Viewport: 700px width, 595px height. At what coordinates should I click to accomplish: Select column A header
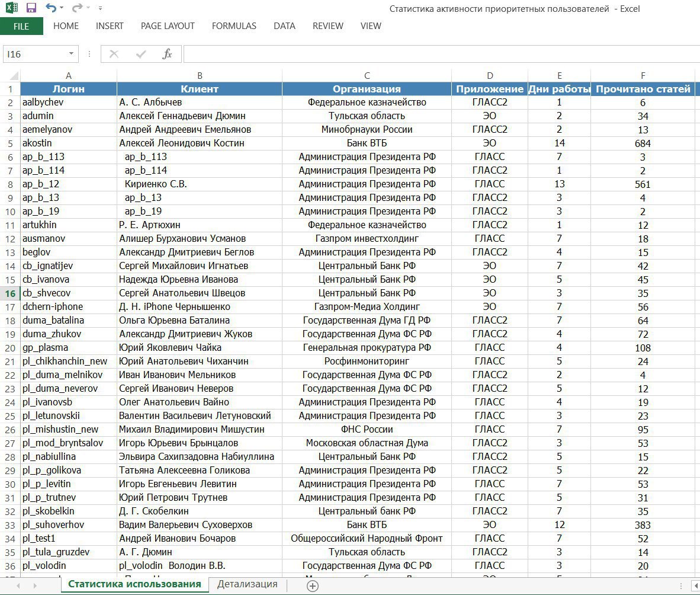click(x=69, y=75)
